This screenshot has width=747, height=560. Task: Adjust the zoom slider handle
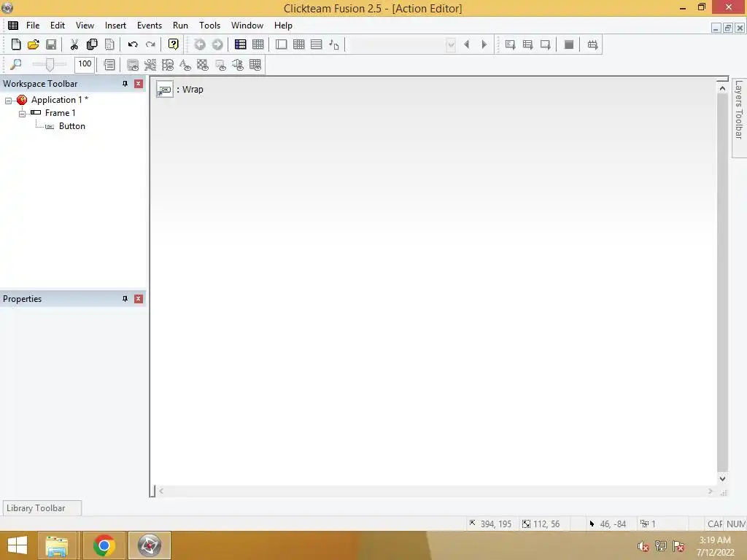click(x=50, y=64)
